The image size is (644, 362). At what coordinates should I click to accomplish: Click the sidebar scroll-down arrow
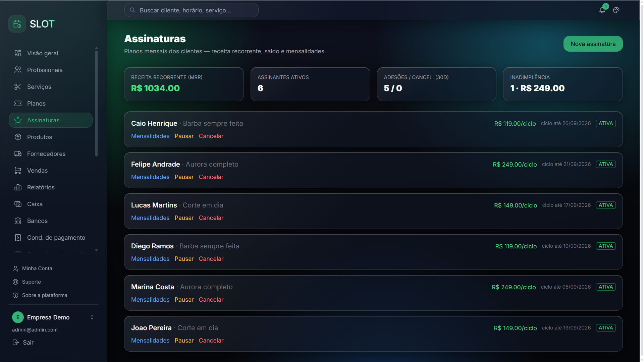[96, 251]
